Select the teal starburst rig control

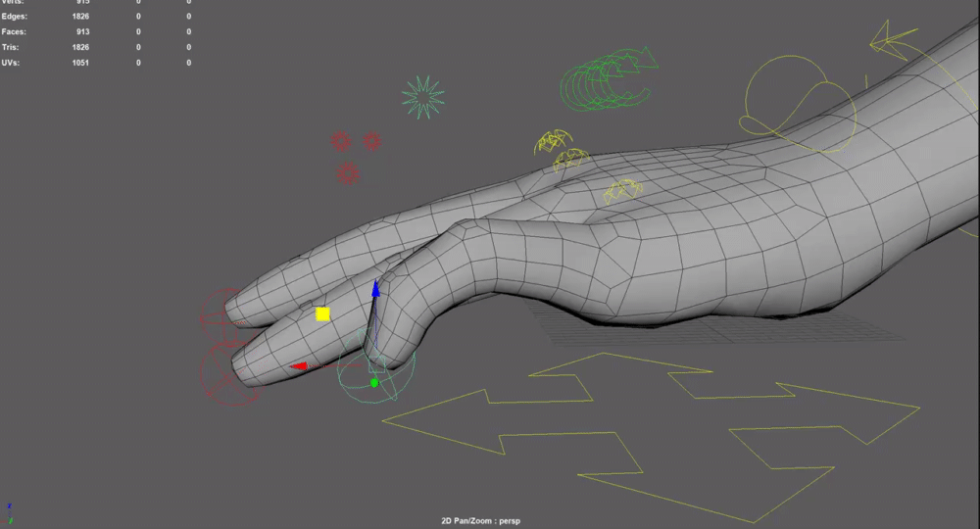(x=423, y=97)
